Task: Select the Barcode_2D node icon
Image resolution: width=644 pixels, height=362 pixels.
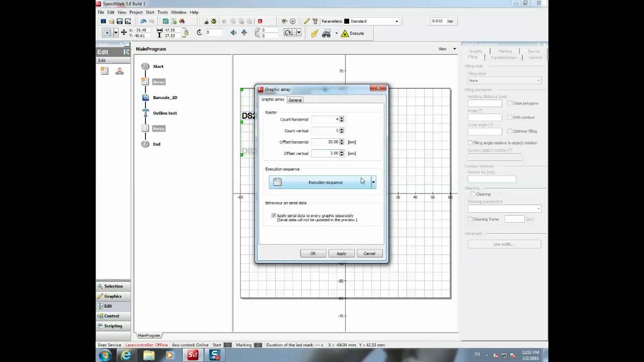Action: [145, 98]
